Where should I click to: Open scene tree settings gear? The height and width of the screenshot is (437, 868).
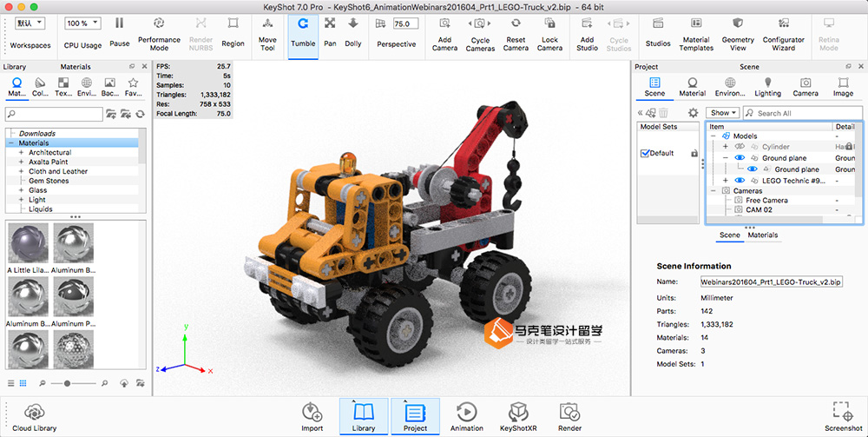(693, 113)
